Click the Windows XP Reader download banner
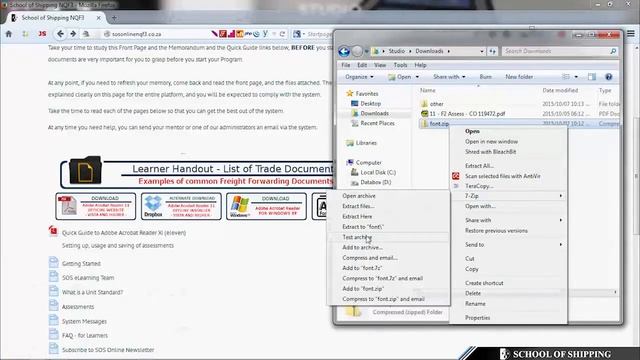This screenshot has height=360, width=640. click(266, 206)
